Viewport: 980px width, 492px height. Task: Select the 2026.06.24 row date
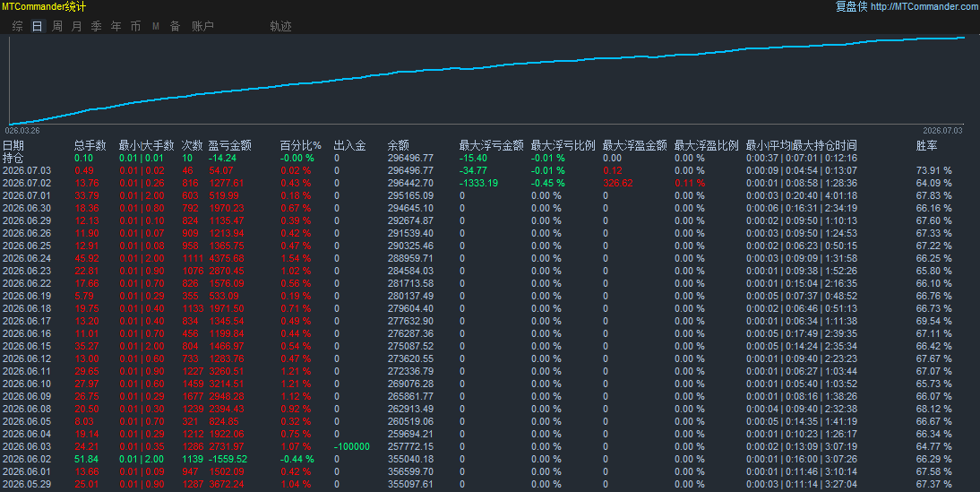[x=27, y=258]
